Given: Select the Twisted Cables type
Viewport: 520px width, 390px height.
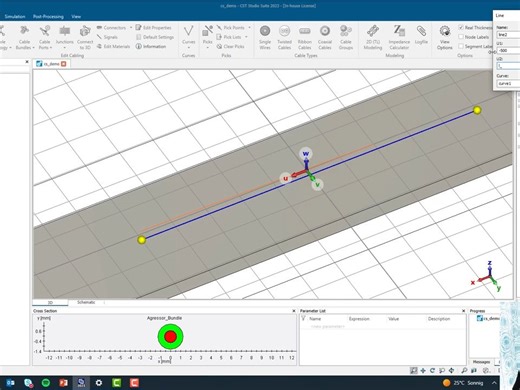Looking at the screenshot, I should [284, 37].
